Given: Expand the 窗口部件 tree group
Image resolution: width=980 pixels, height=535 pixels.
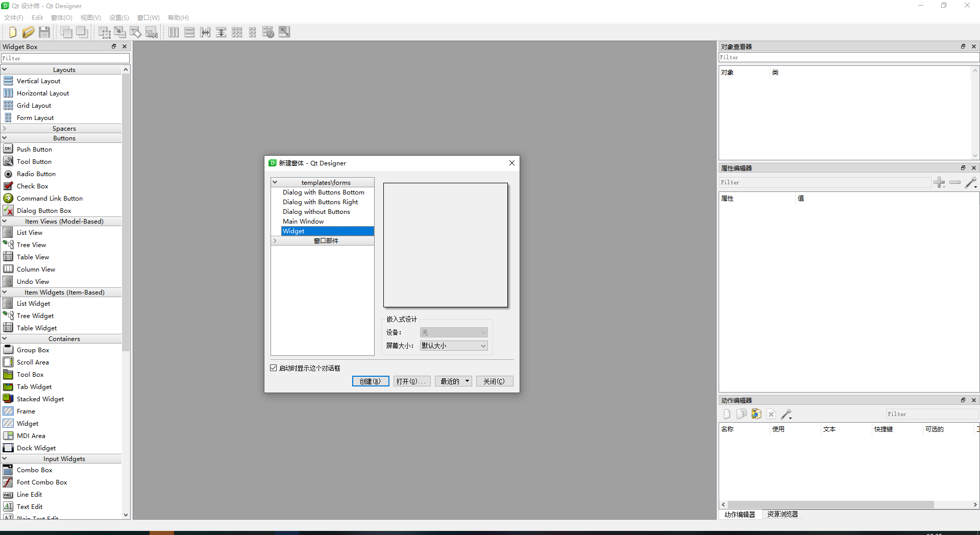Looking at the screenshot, I should (275, 241).
